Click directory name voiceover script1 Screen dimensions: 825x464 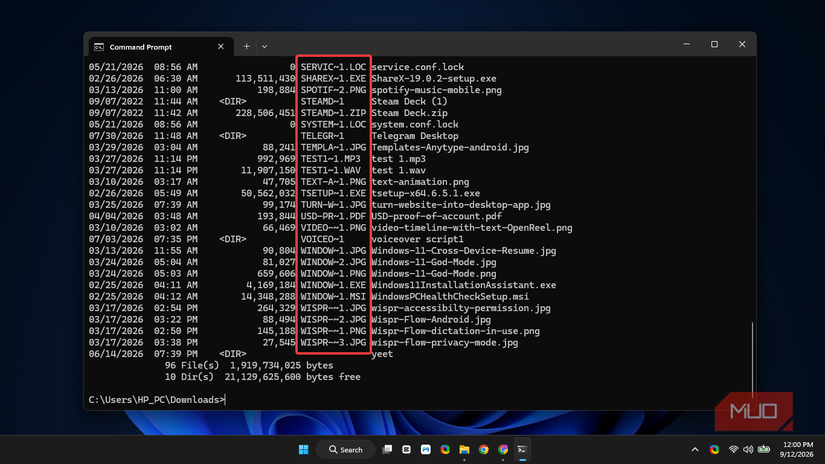pyautogui.click(x=418, y=239)
